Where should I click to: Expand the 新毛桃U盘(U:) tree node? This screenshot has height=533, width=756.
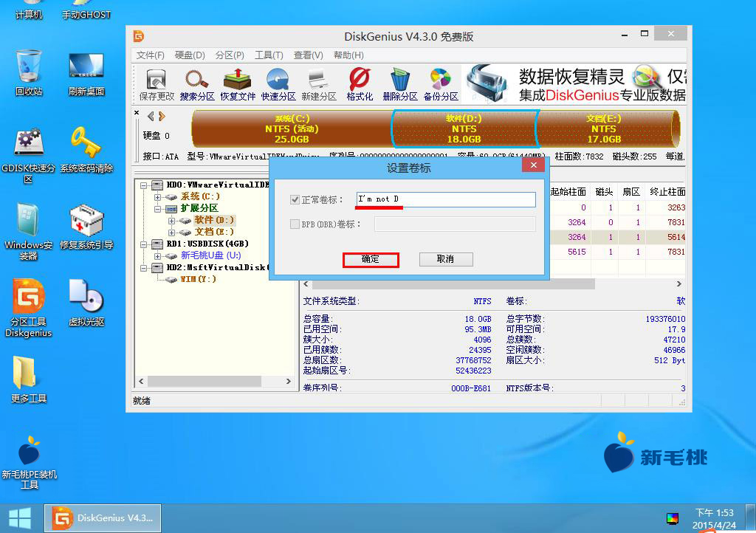(x=158, y=256)
